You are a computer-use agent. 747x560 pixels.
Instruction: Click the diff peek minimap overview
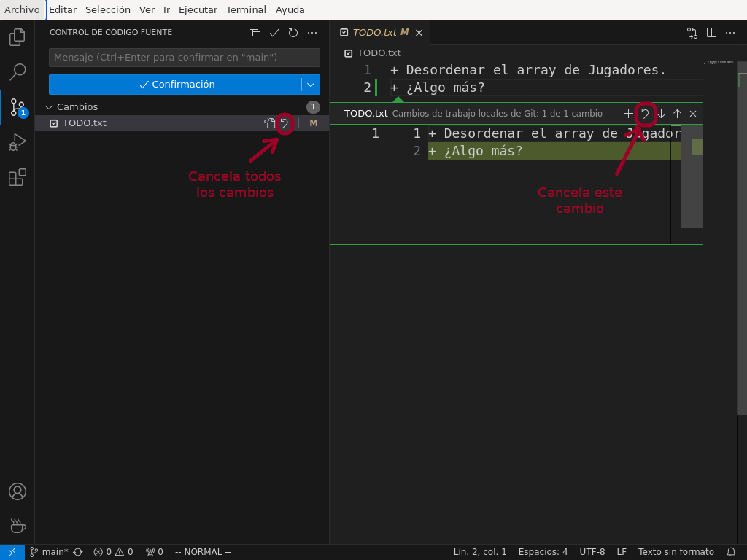pos(692,176)
